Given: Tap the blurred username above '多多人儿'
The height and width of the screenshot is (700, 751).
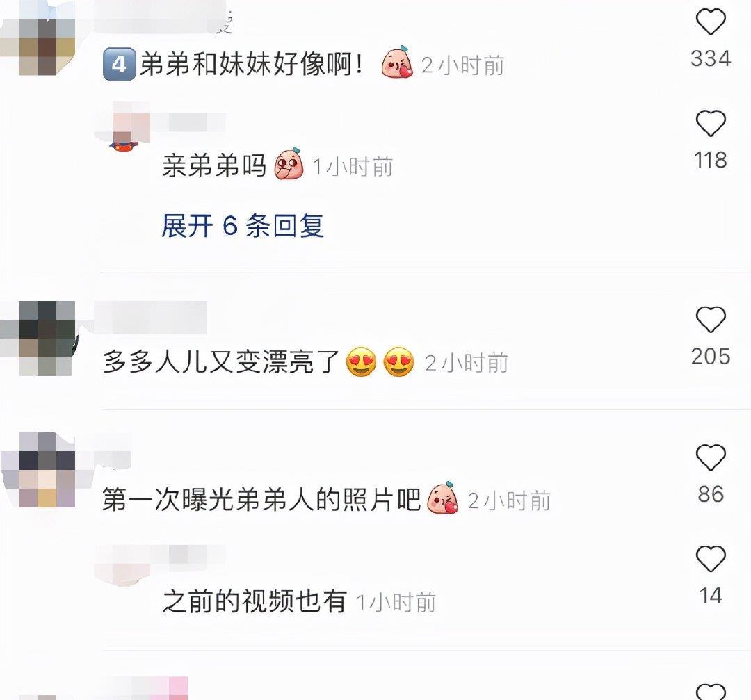Looking at the screenshot, I should coord(150,318).
